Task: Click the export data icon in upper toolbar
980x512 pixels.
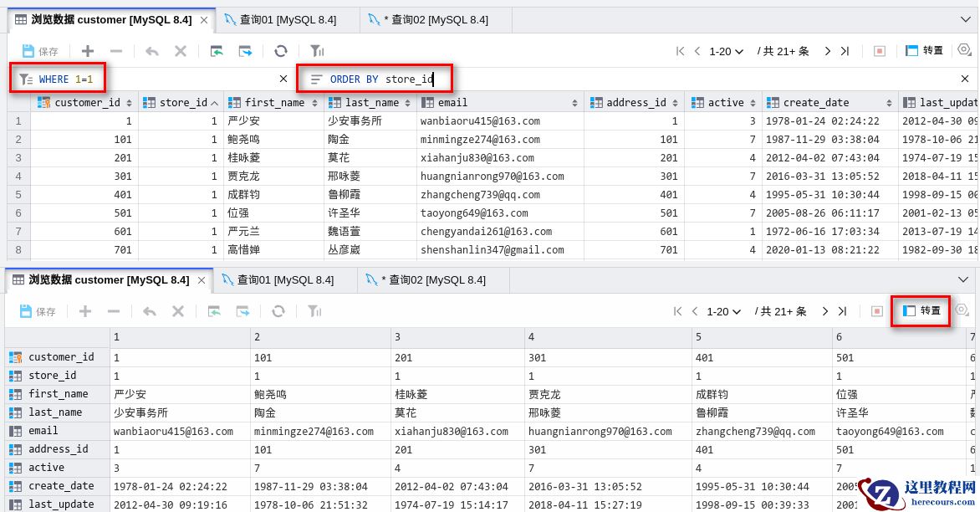Action: pyautogui.click(x=246, y=51)
